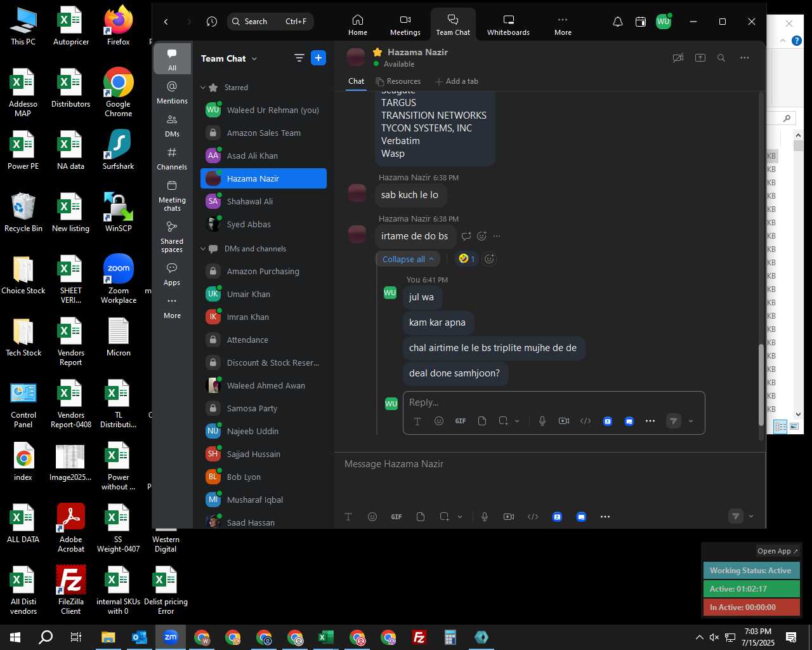
Task: Go back with the back arrow
Action: click(x=166, y=22)
